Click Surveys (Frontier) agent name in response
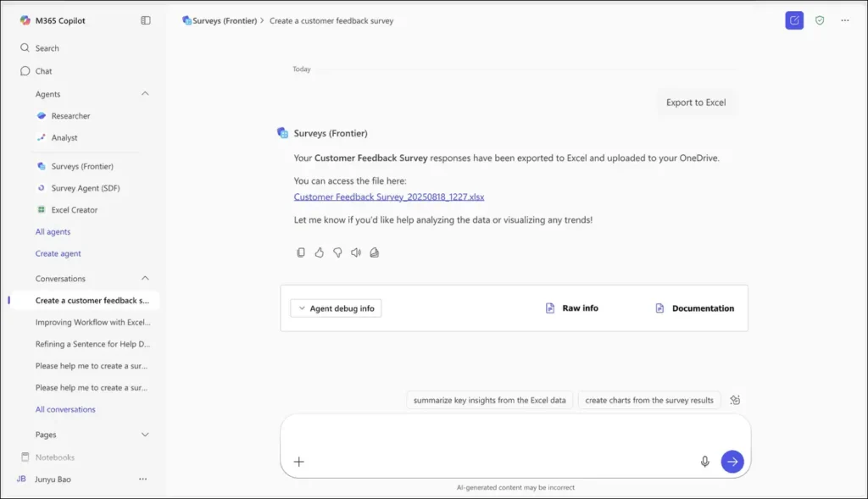 [331, 133]
